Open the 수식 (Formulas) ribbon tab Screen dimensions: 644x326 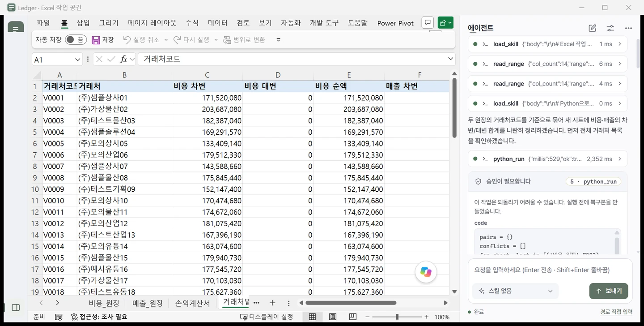click(192, 23)
